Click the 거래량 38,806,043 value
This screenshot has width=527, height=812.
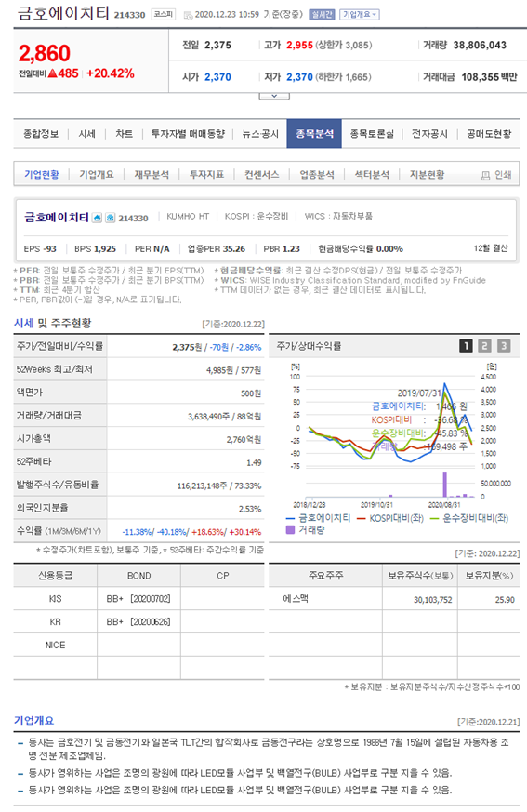(x=480, y=45)
